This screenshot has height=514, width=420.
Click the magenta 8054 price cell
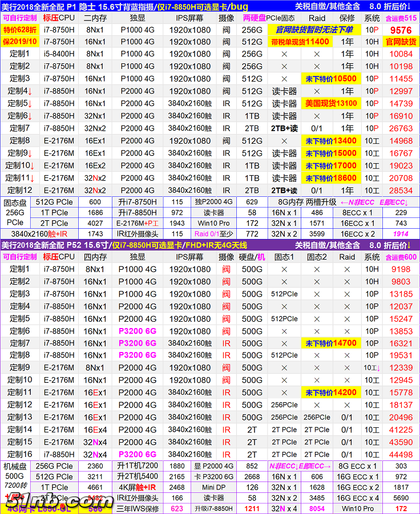[x=317, y=508]
